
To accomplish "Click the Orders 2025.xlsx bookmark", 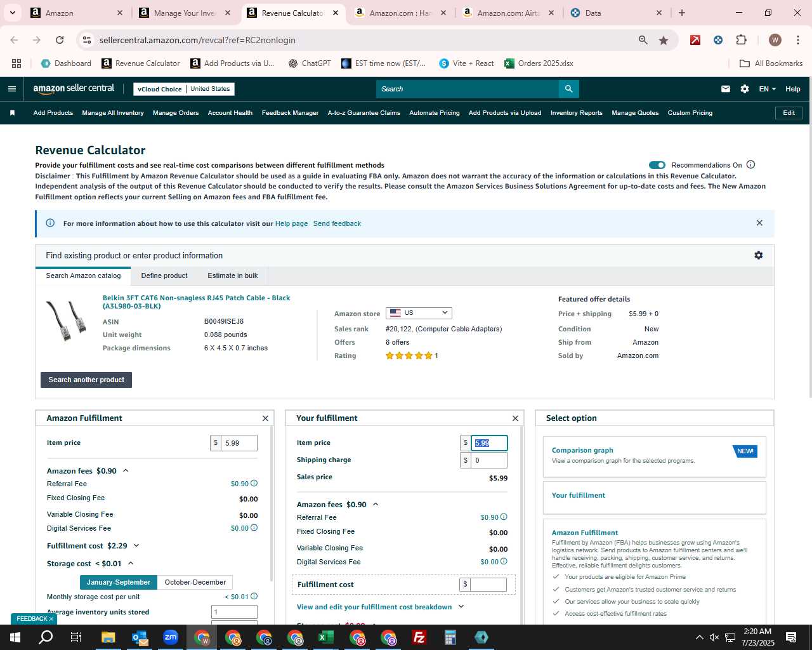I will point(539,63).
